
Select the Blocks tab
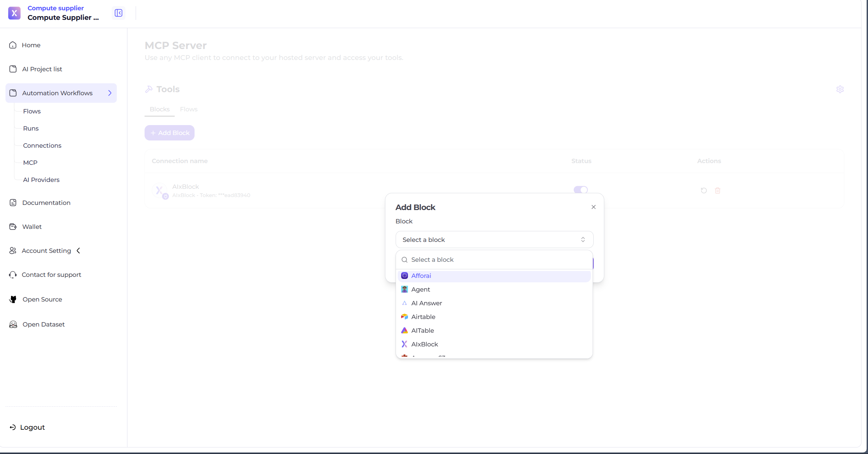160,109
